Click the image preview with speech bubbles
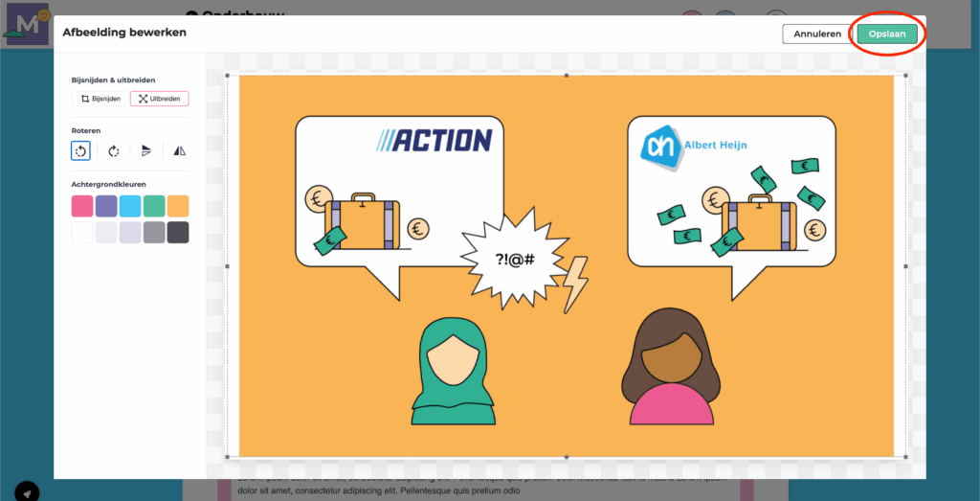The height and width of the screenshot is (501, 980). pos(567,266)
